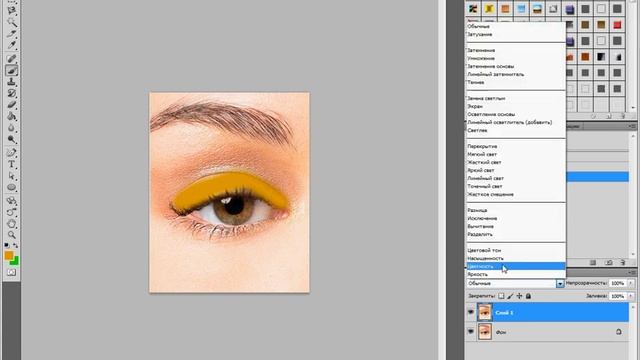Toggle lock transparent pixels button
The width and height of the screenshot is (640, 360).
tap(501, 296)
